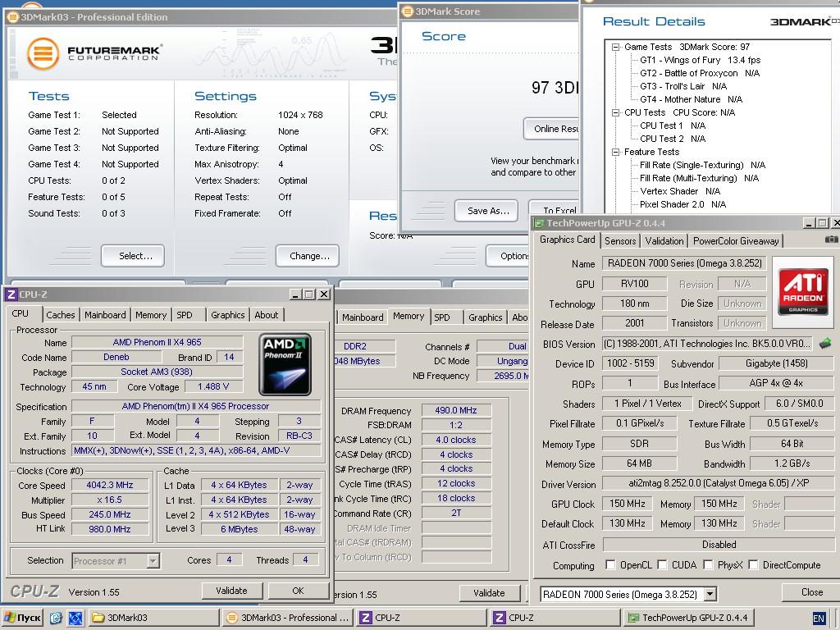Screen dimensions: 840x630
Task: Click the AMD Phenom II logo in CPU-Z
Action: coord(285,364)
